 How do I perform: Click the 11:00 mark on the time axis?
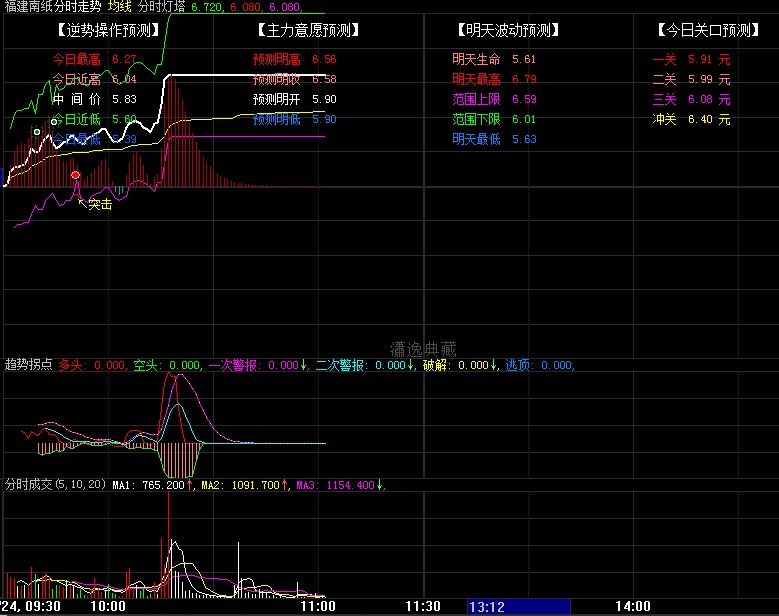click(318, 606)
